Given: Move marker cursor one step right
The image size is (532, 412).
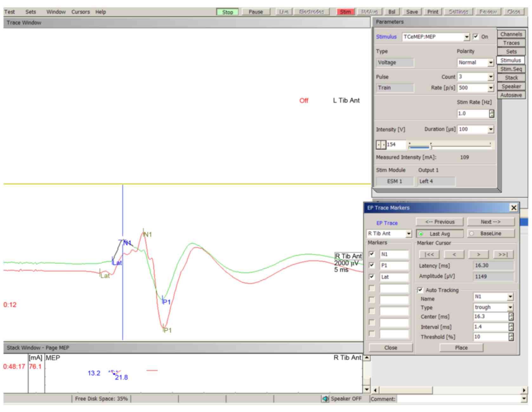Looking at the screenshot, I should 478,254.
